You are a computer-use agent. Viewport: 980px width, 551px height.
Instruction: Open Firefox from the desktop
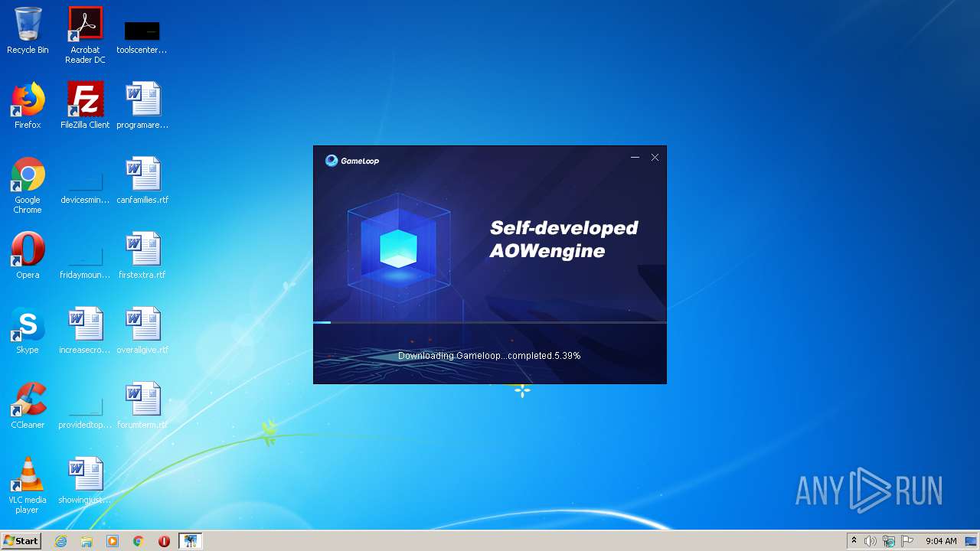point(28,106)
